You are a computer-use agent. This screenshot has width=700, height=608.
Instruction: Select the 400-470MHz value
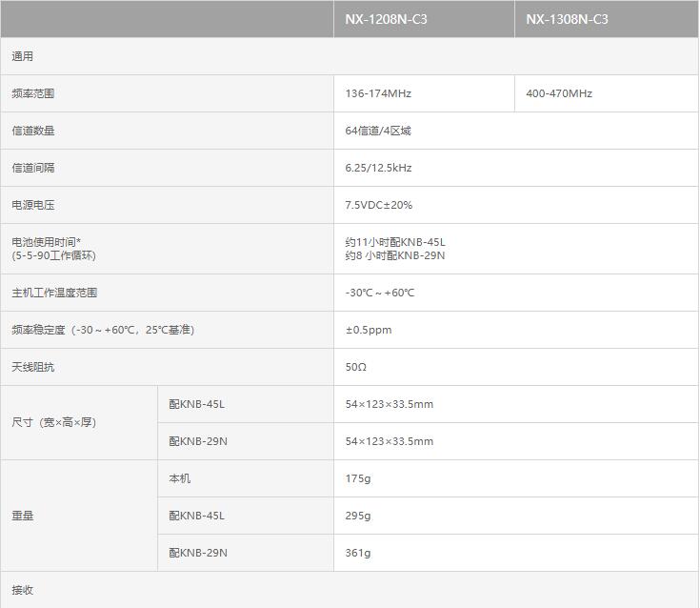pyautogui.click(x=559, y=93)
